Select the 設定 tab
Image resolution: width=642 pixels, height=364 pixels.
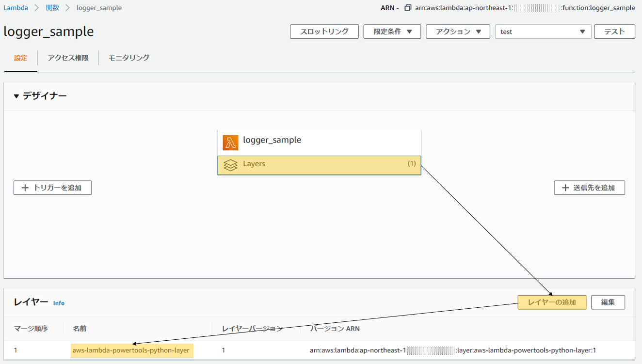click(x=21, y=58)
